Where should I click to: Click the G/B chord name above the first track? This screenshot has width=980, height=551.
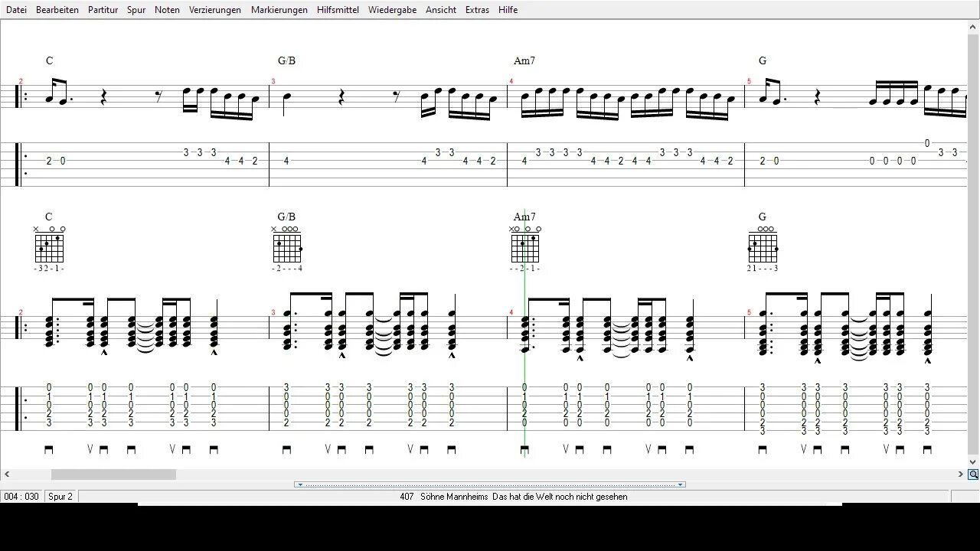click(286, 60)
